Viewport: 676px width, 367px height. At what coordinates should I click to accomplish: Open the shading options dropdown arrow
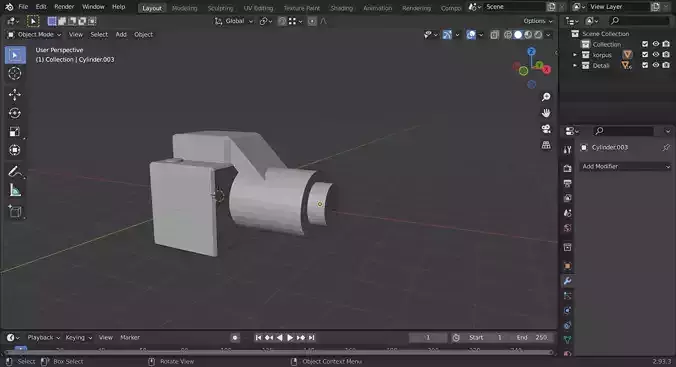(549, 35)
